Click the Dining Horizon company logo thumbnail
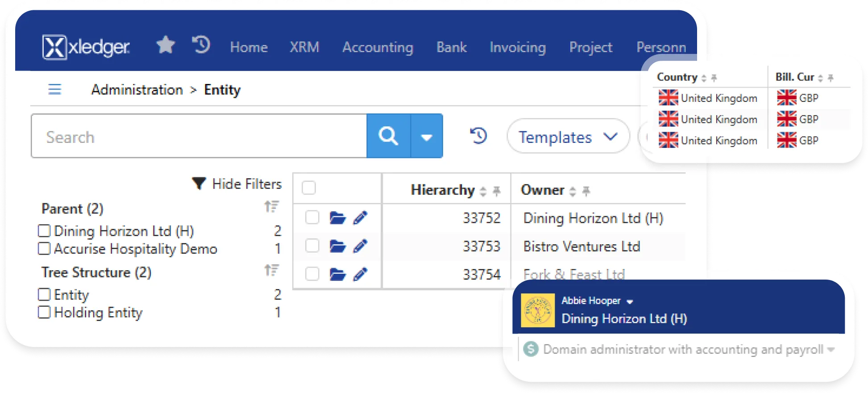 click(538, 310)
